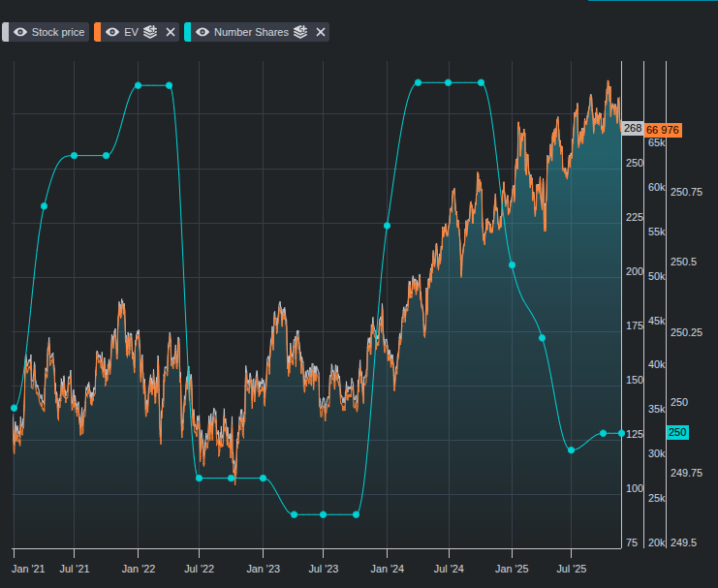Viewport: 718px width, 588px height.
Task: Click the 250.75 label on shares axis
Action: (x=686, y=192)
